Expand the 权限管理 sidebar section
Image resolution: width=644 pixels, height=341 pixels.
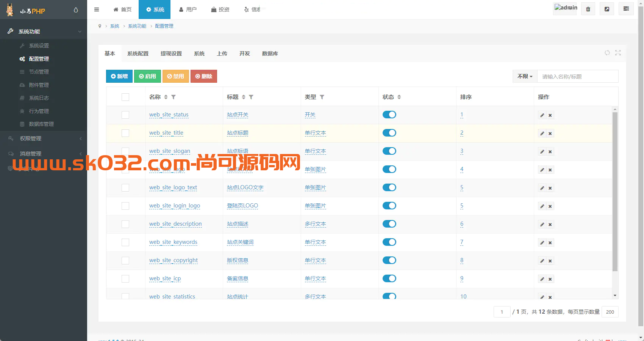[x=44, y=138]
